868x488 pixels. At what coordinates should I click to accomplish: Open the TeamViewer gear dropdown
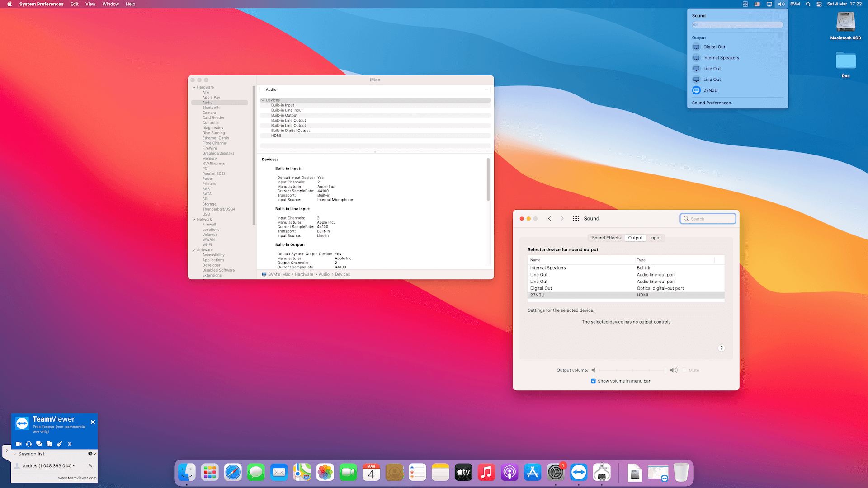(92, 454)
